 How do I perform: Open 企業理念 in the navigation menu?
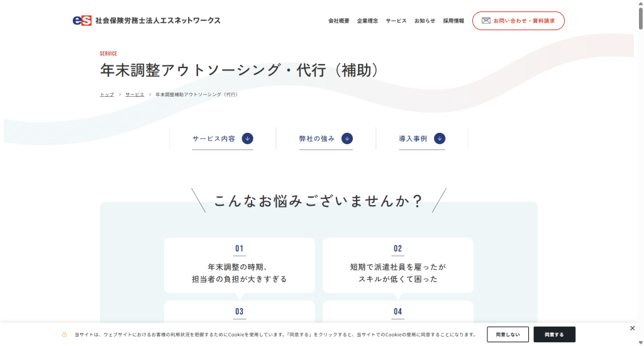pos(367,21)
